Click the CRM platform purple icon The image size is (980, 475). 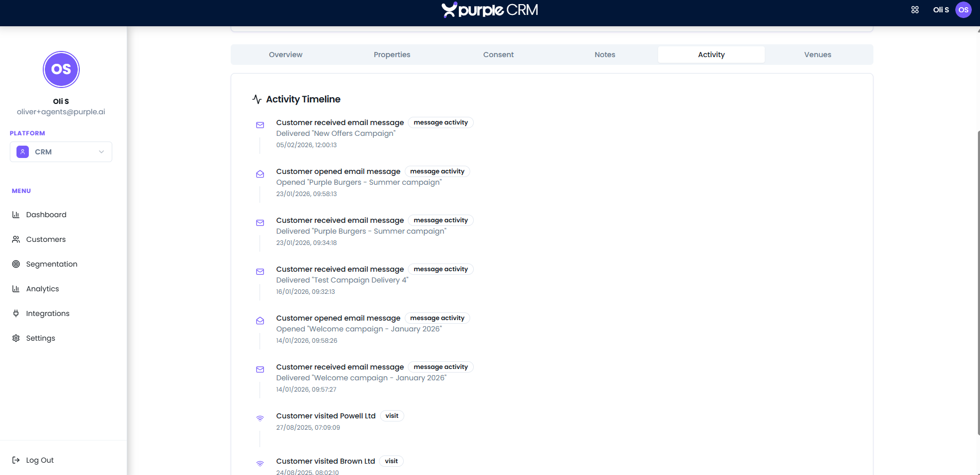pyautogui.click(x=23, y=152)
